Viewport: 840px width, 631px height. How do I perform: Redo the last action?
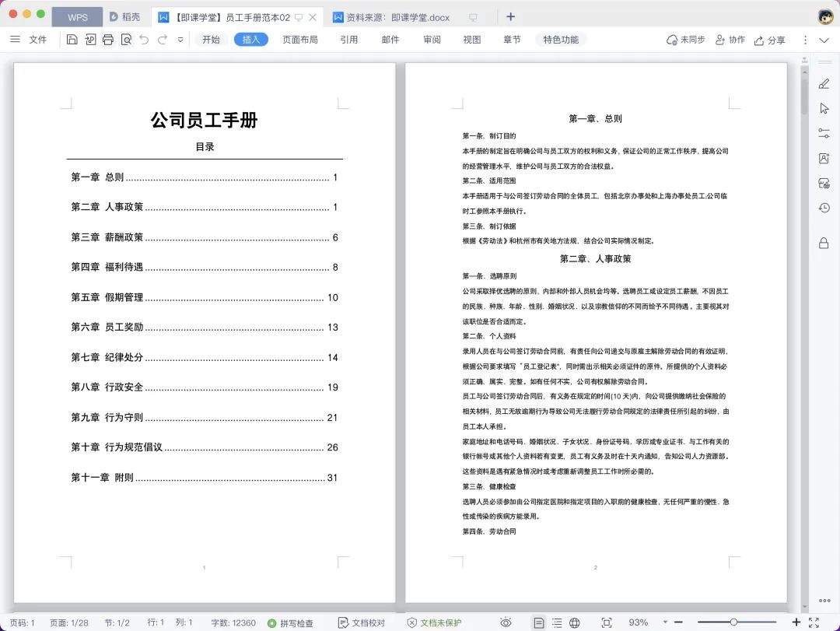[x=163, y=39]
